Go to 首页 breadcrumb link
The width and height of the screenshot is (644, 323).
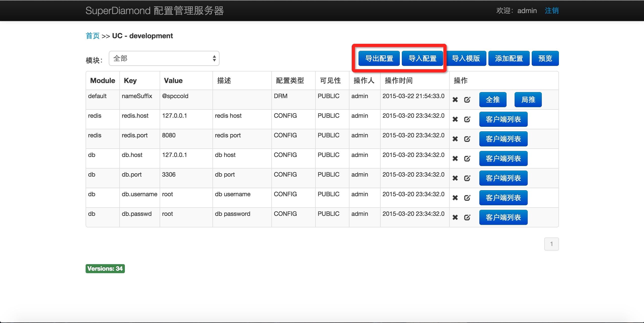pos(93,36)
